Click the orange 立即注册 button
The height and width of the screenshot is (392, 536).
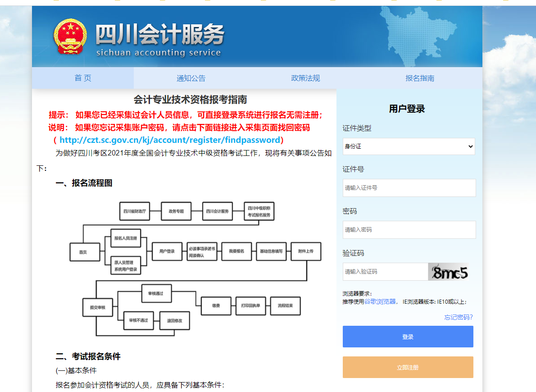(408, 367)
